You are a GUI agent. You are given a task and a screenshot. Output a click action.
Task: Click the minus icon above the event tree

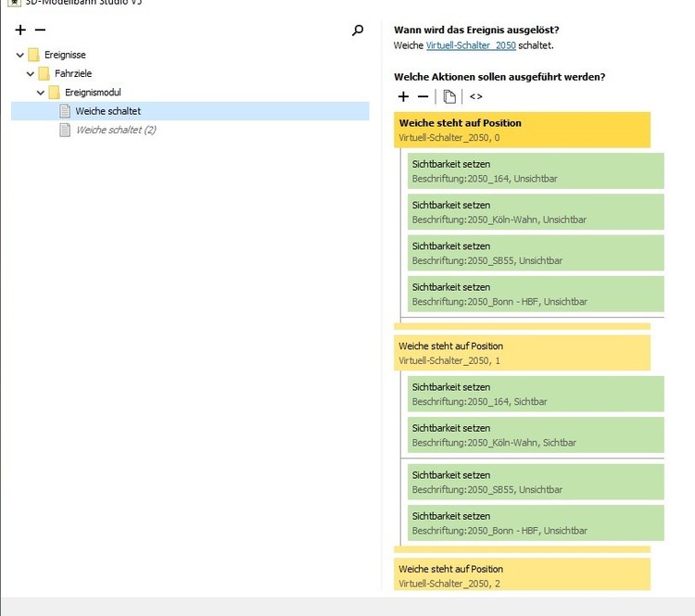pos(40,31)
